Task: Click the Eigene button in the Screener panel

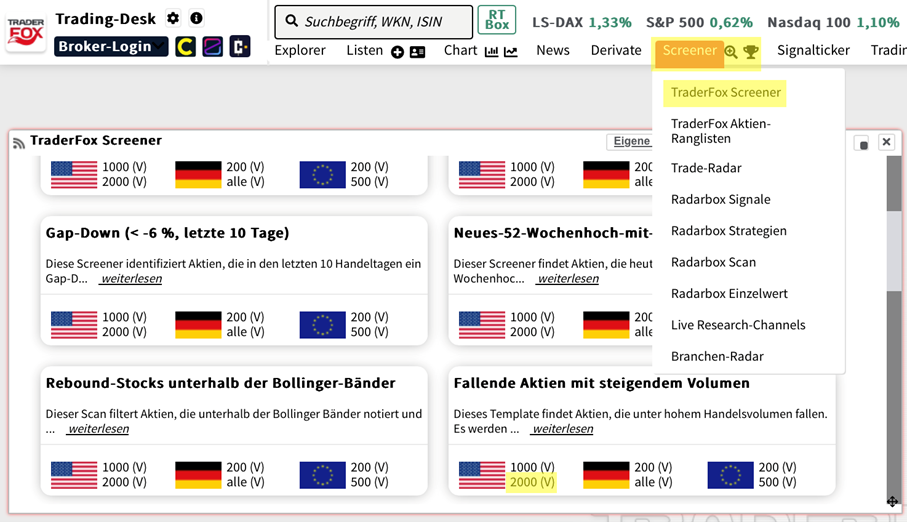Action: pos(629,141)
